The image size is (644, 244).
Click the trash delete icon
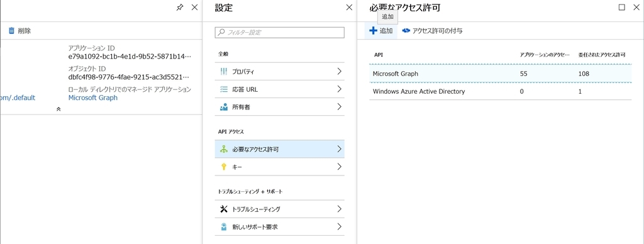(11, 30)
